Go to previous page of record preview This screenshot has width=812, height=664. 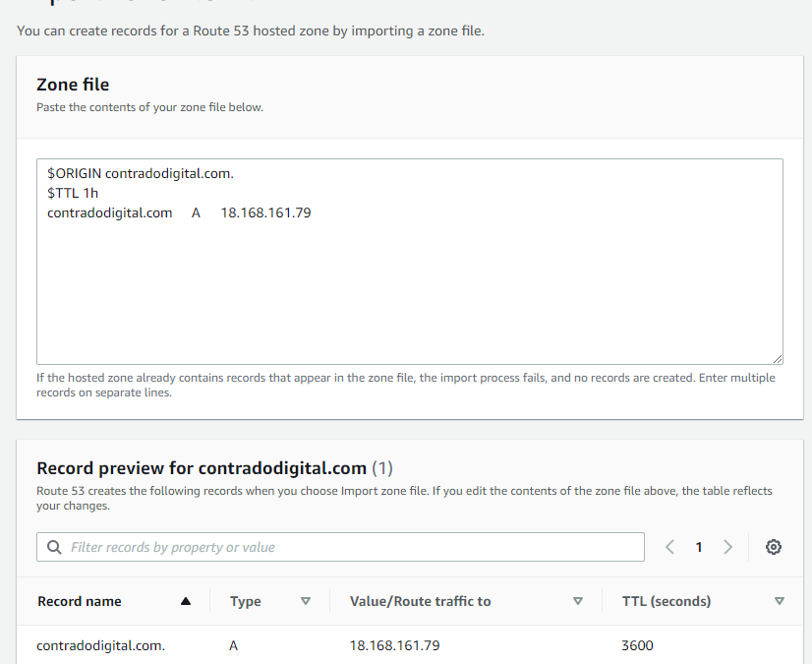pos(669,547)
